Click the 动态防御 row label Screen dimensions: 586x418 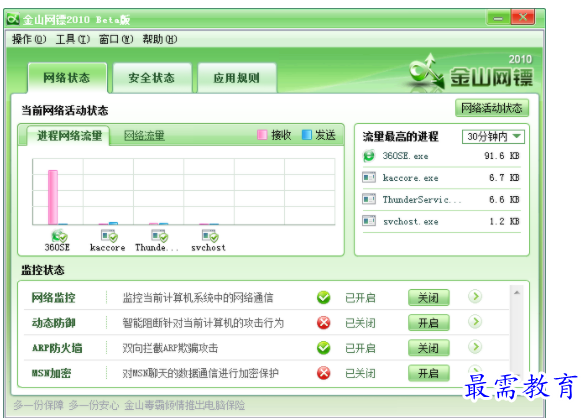point(53,323)
